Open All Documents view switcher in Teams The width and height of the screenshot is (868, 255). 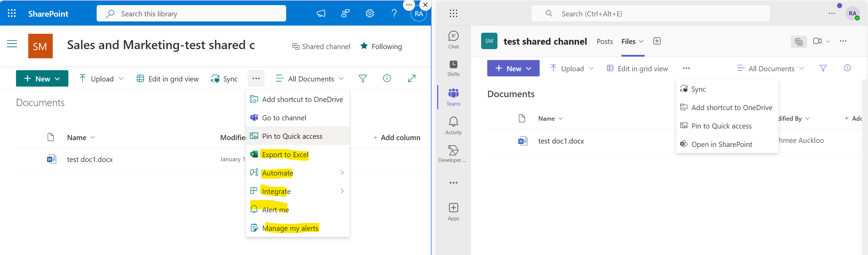(771, 69)
